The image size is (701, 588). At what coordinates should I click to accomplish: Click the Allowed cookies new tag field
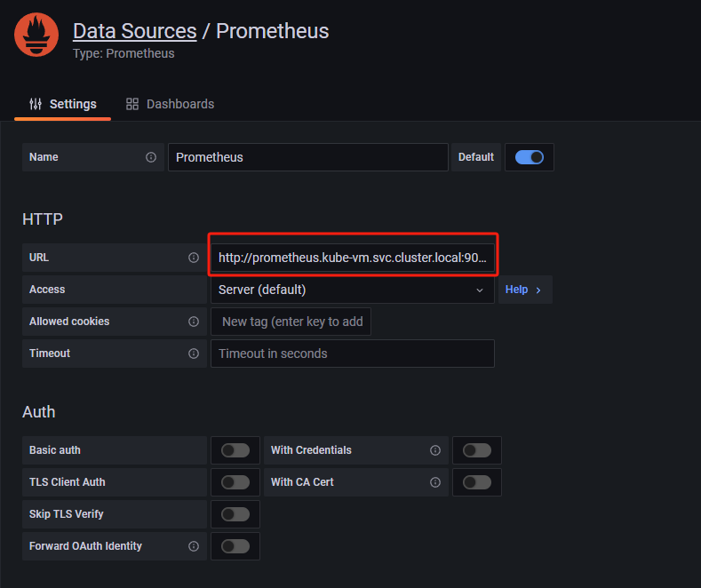(x=291, y=322)
